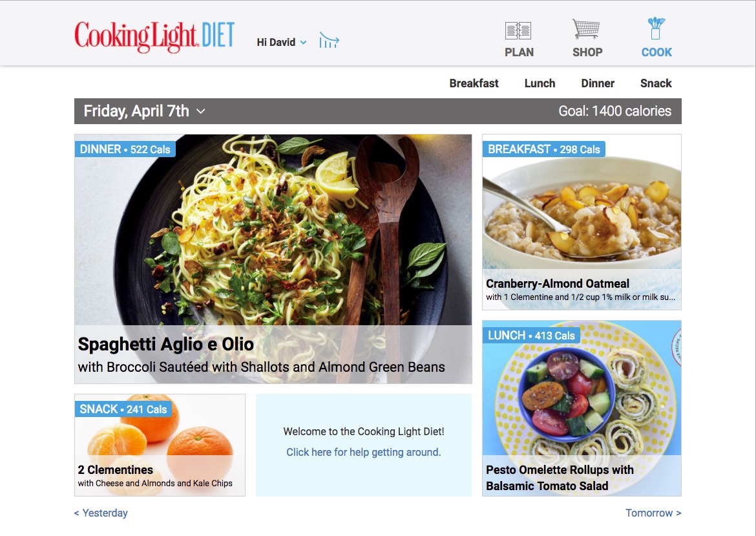Screen dimensions: 756x536
Task: Open the Spaghetti Aglio e Olio dinner card
Action: pyautogui.click(x=273, y=259)
